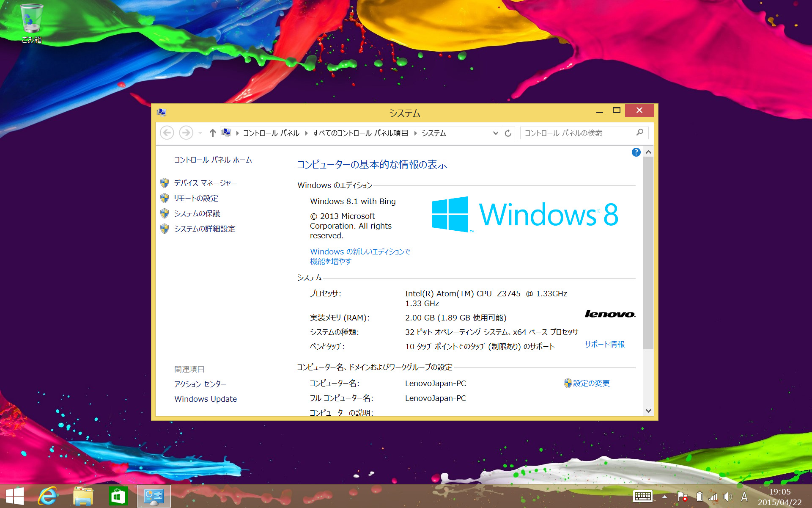Viewport: 812px width, 508px height.
Task: Click the 2.00 GB RAM value
Action: point(455,318)
